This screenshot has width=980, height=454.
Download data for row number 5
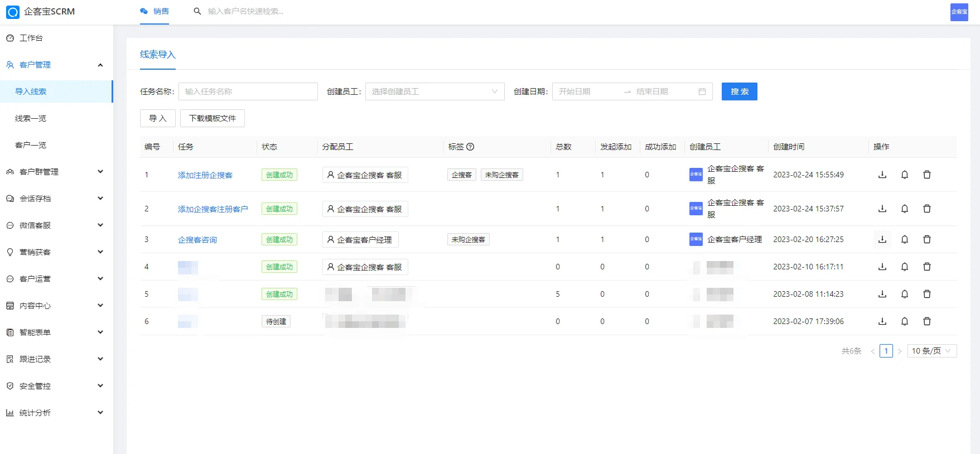coord(882,294)
